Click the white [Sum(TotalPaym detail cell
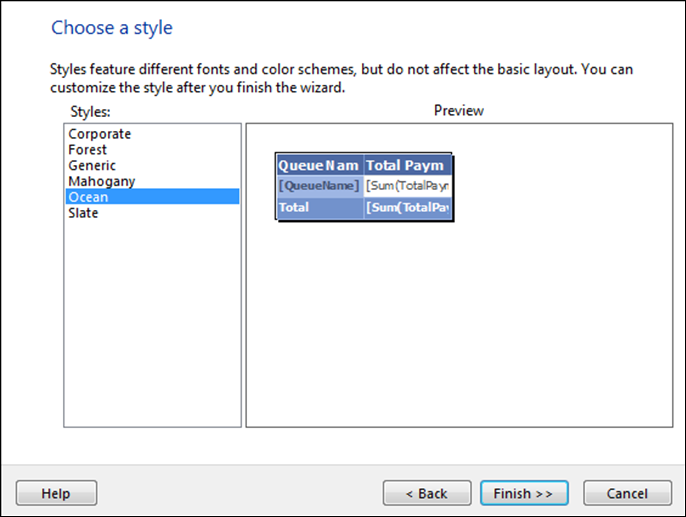This screenshot has height=517, width=686. pyautogui.click(x=407, y=186)
